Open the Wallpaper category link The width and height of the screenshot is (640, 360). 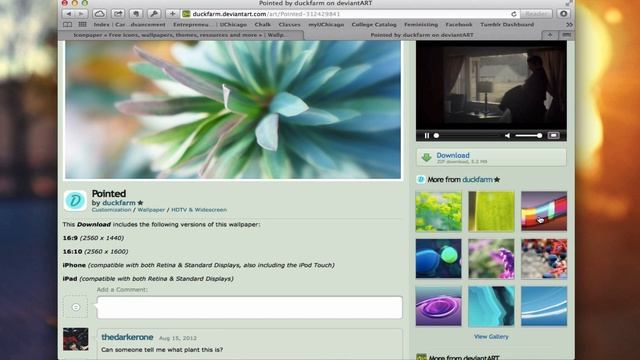point(151,210)
